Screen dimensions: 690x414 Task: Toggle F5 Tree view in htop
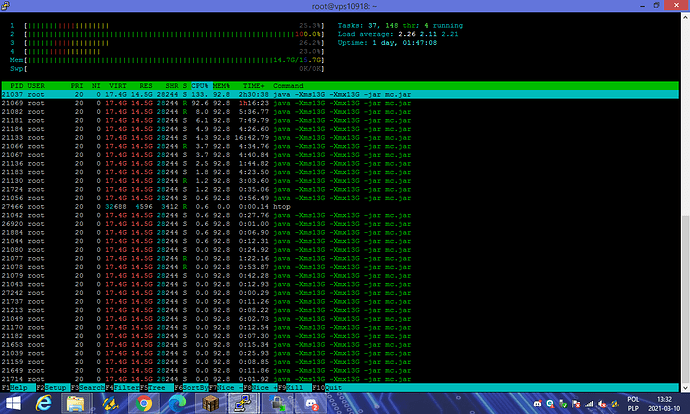[x=150, y=386]
